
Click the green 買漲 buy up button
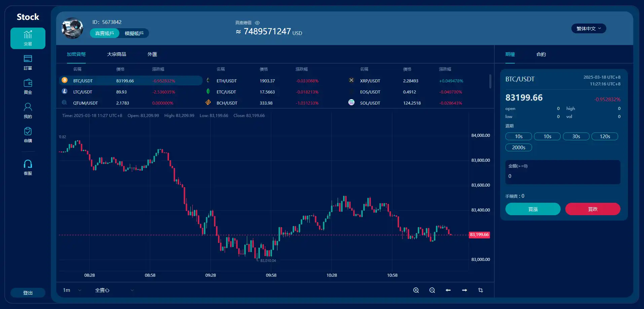[533, 209]
